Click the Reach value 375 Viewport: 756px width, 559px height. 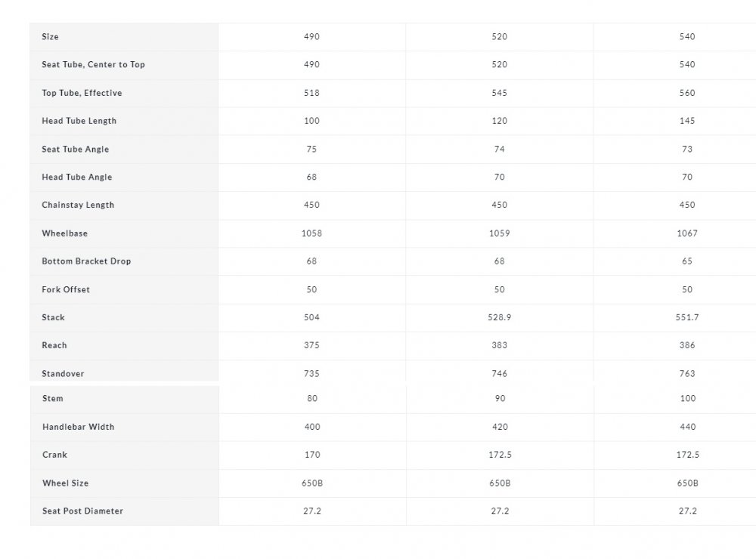click(311, 345)
